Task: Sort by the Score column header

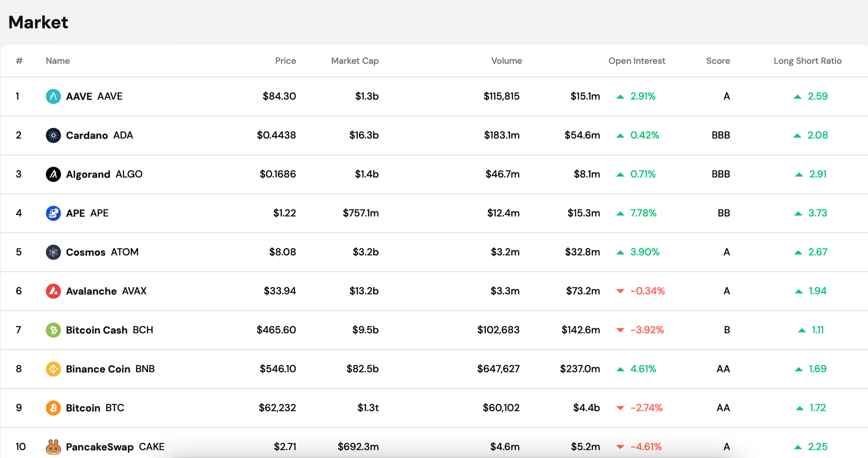Action: (x=718, y=61)
